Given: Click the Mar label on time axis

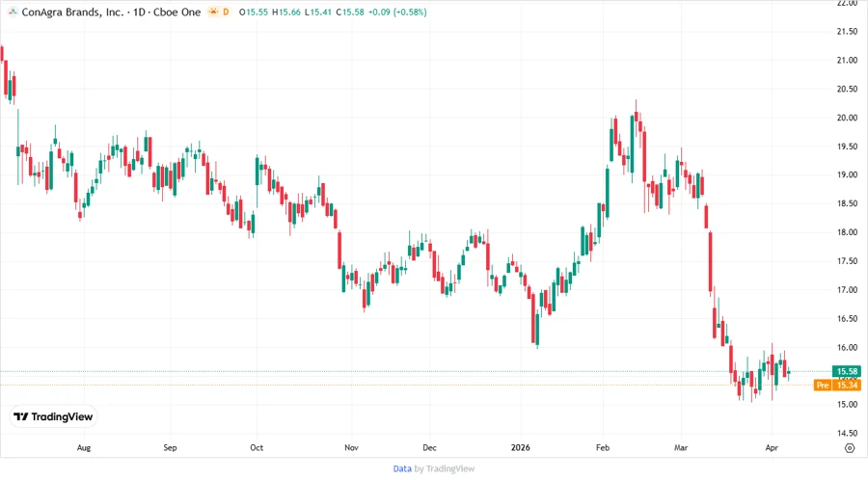Looking at the screenshot, I should (x=681, y=447).
